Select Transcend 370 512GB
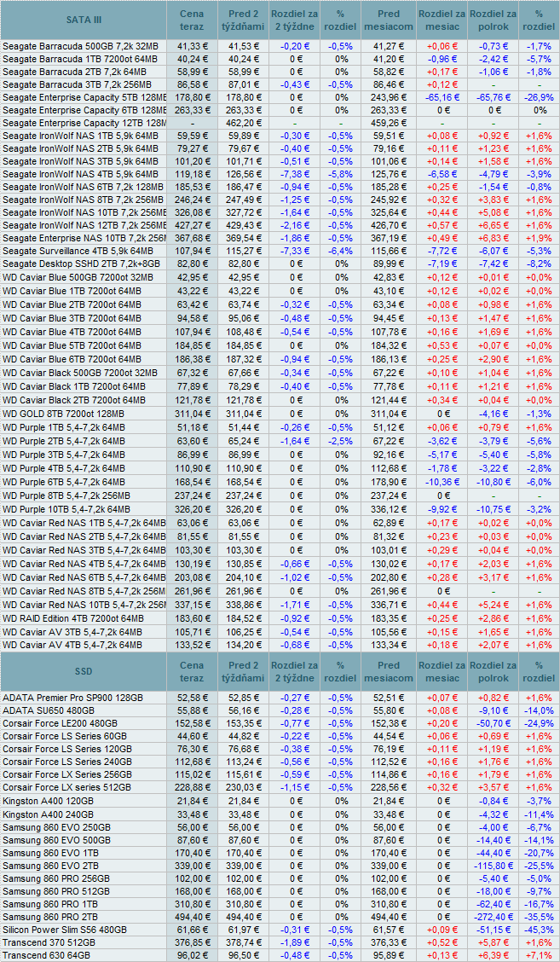Screen dimensions: 560x962 (x=49, y=942)
